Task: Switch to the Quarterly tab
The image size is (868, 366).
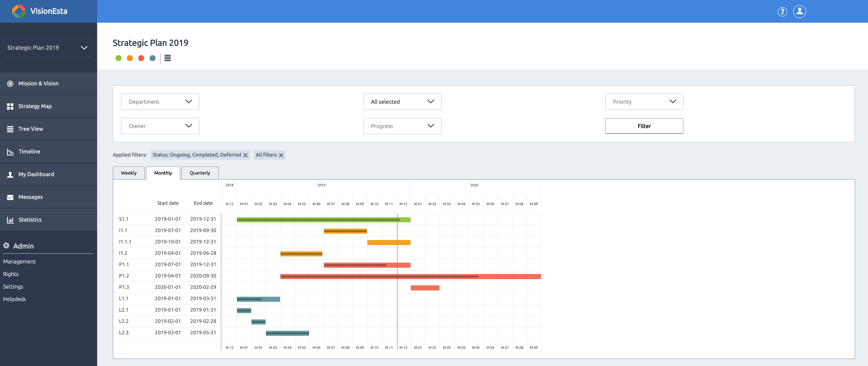Action: pyautogui.click(x=200, y=173)
